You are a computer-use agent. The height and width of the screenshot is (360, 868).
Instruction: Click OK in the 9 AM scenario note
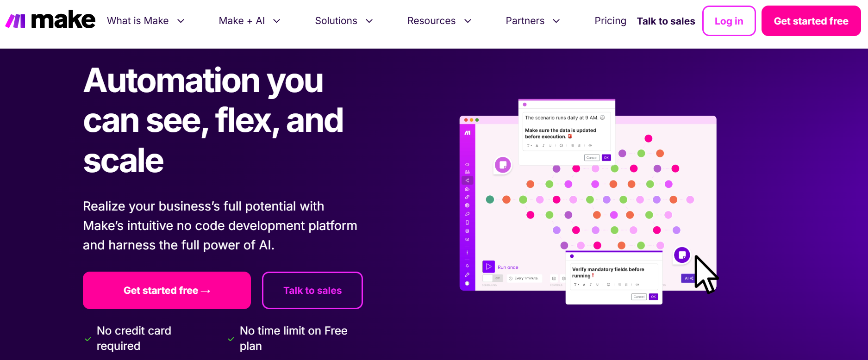(606, 158)
